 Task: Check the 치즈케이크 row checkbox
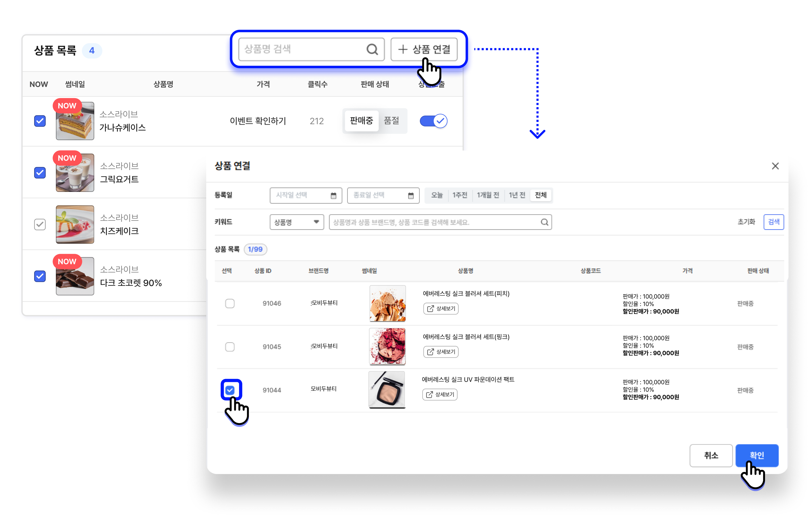point(40,224)
